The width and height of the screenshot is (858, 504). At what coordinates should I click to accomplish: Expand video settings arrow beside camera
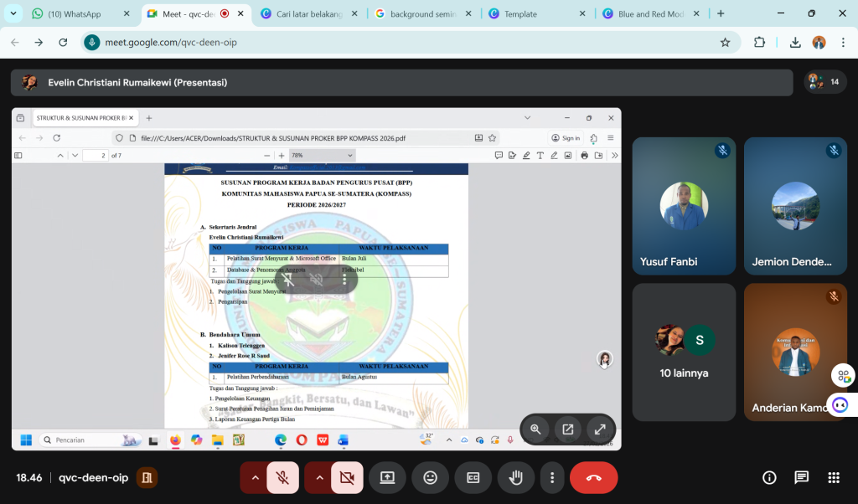pyautogui.click(x=319, y=477)
